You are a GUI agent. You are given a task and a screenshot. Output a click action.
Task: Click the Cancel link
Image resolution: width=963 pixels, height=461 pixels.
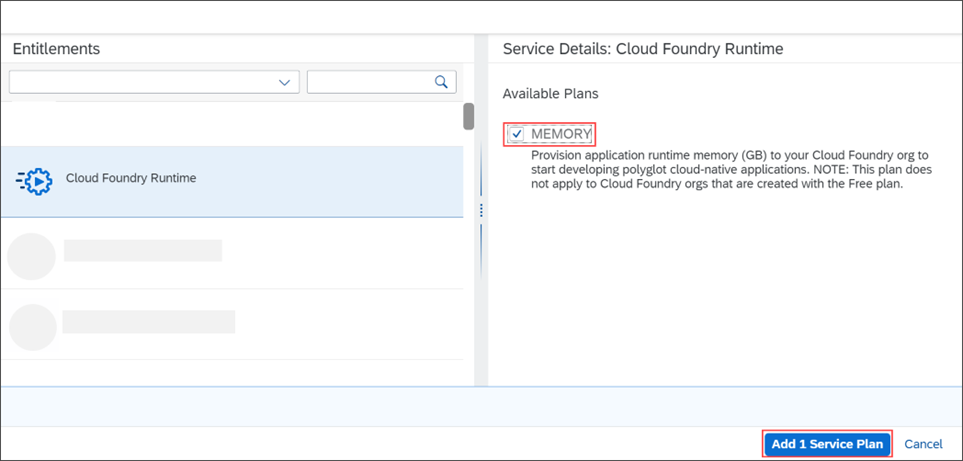pyautogui.click(x=923, y=444)
